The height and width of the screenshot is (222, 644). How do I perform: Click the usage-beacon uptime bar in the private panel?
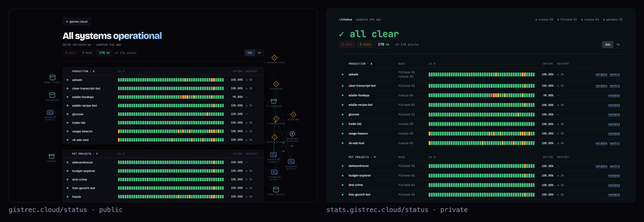point(481,134)
